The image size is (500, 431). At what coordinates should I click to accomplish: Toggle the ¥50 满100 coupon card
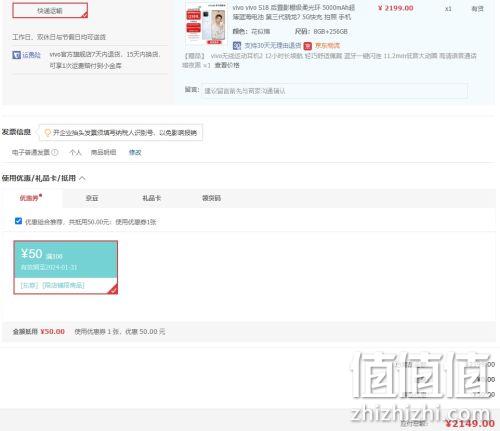coord(66,267)
